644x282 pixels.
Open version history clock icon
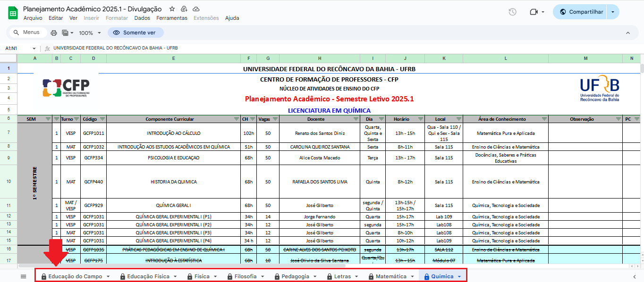pyautogui.click(x=512, y=11)
